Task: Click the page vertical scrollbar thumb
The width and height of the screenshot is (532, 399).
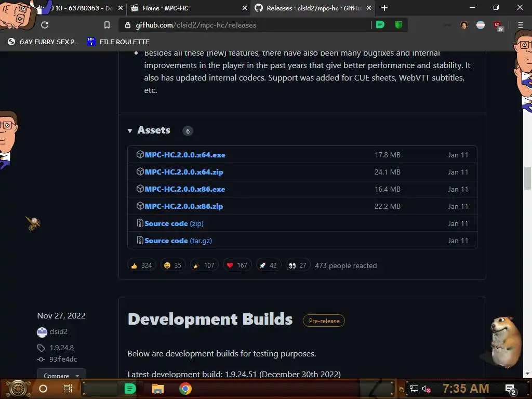Action: pos(527,179)
